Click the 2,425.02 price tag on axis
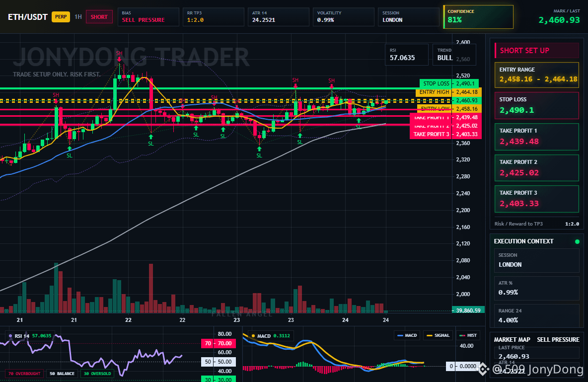588x382 pixels. point(467,126)
